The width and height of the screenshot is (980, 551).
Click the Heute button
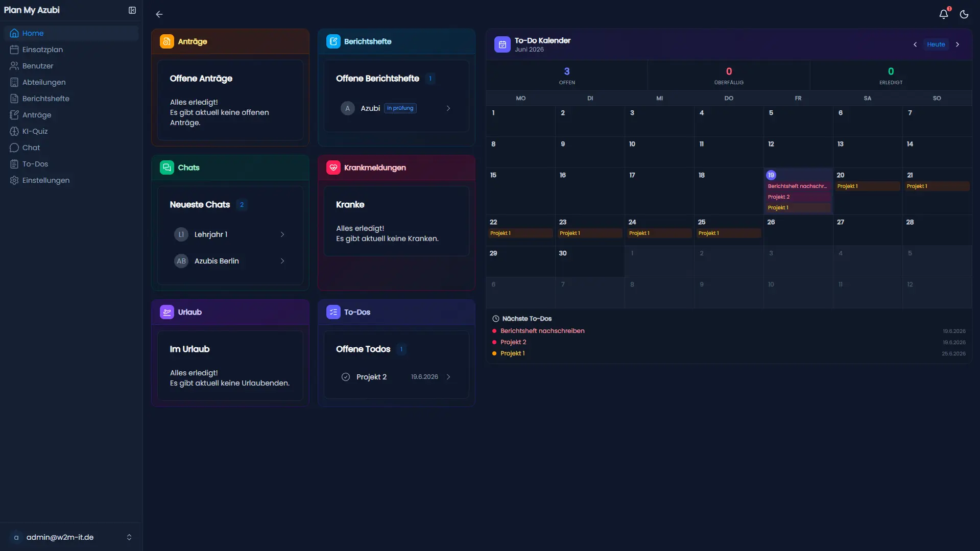936,44
